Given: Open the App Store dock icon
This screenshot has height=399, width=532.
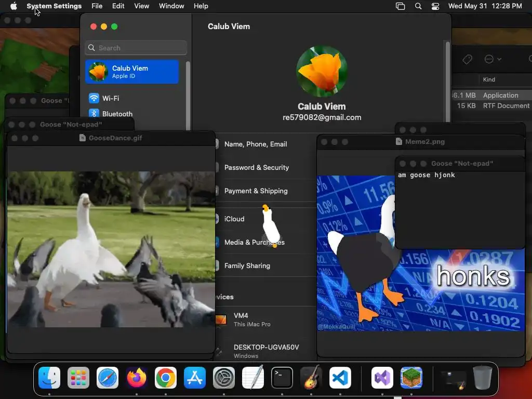Looking at the screenshot, I should [x=195, y=378].
